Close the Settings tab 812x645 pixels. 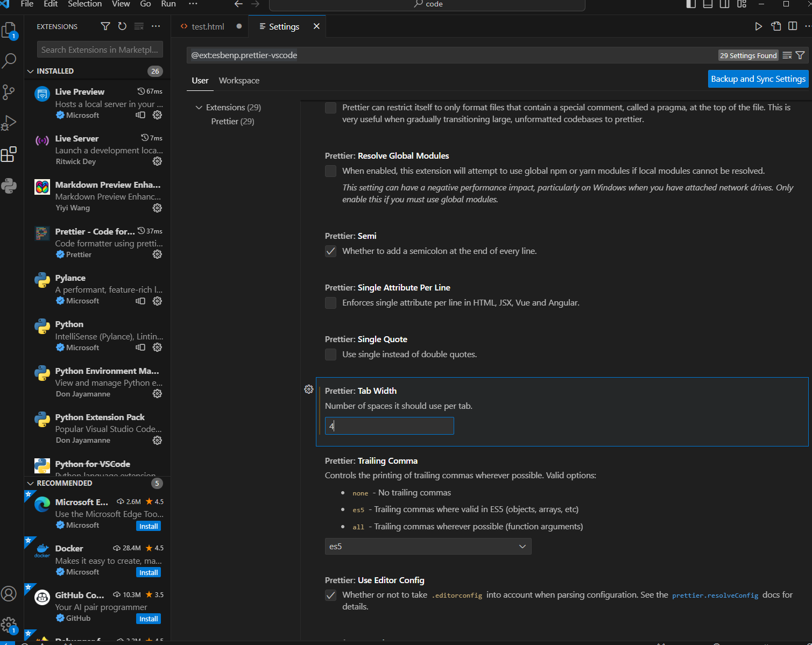316,26
